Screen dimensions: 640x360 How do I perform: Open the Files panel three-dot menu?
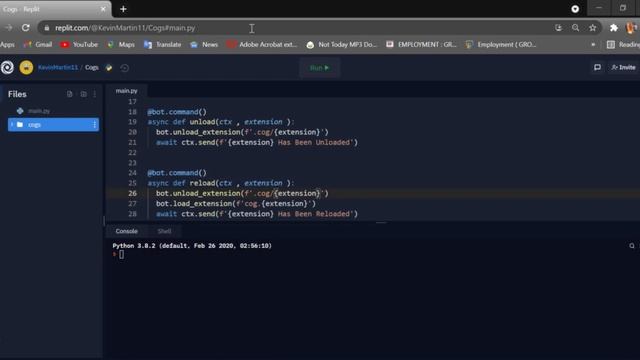tap(95, 94)
